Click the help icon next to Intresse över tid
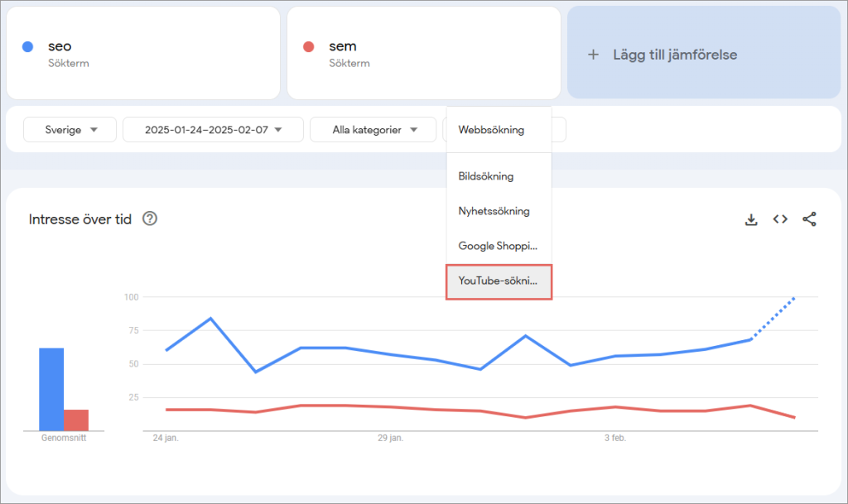 click(150, 219)
